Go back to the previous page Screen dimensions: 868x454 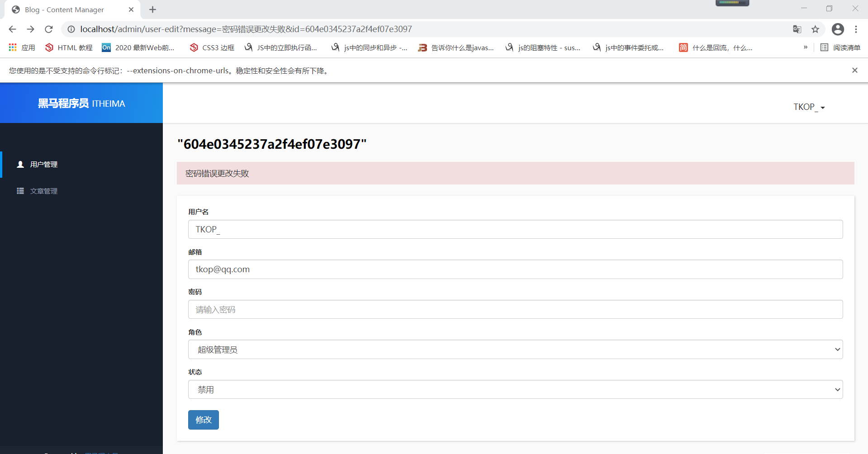click(x=12, y=29)
